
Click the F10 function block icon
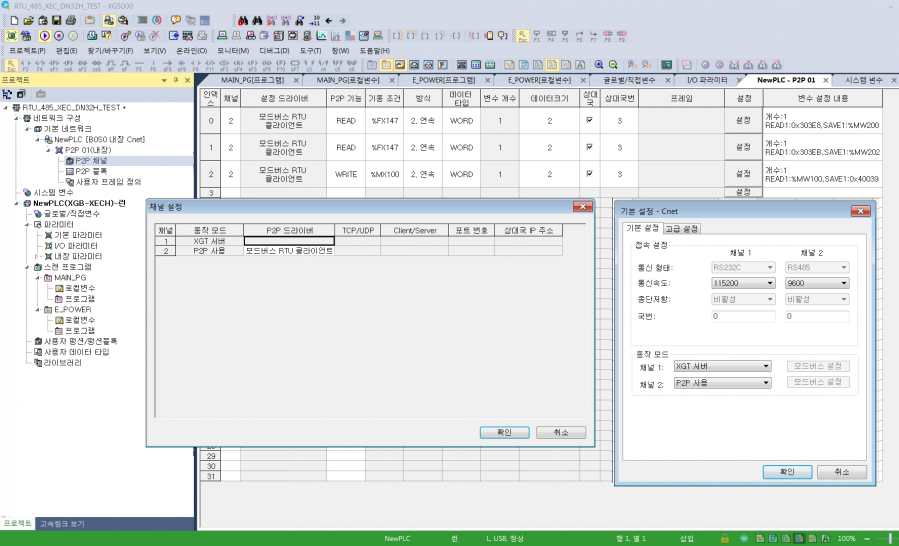click(280, 65)
